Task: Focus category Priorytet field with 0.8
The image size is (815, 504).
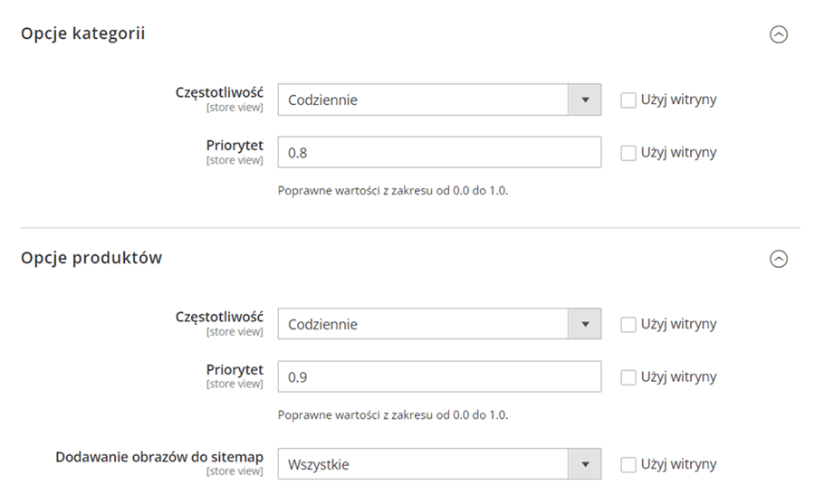Action: [439, 152]
